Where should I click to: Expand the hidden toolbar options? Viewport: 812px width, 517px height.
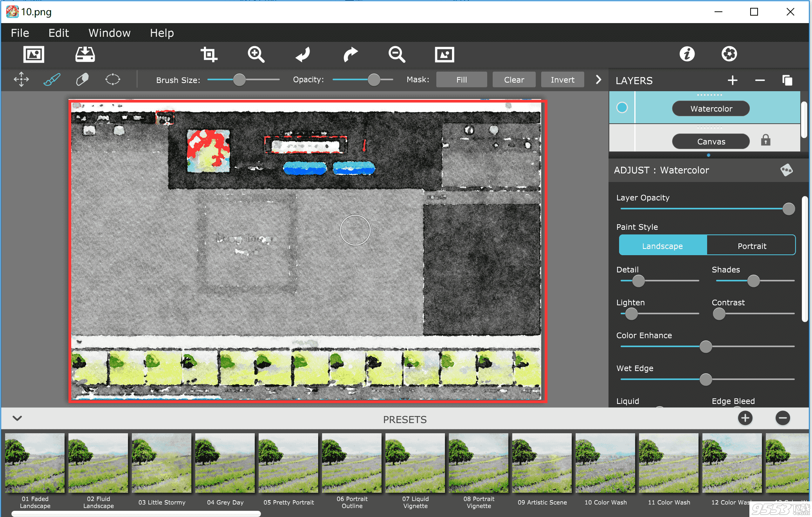click(599, 79)
